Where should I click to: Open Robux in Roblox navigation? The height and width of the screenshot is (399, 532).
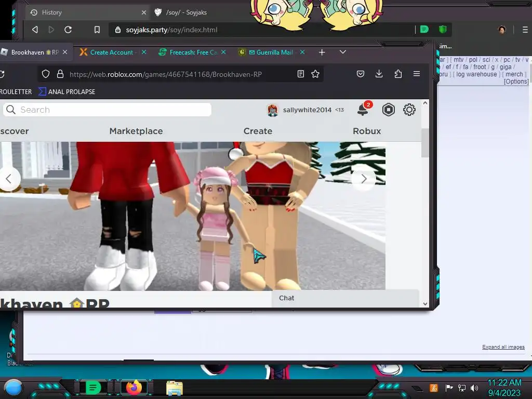[367, 131]
